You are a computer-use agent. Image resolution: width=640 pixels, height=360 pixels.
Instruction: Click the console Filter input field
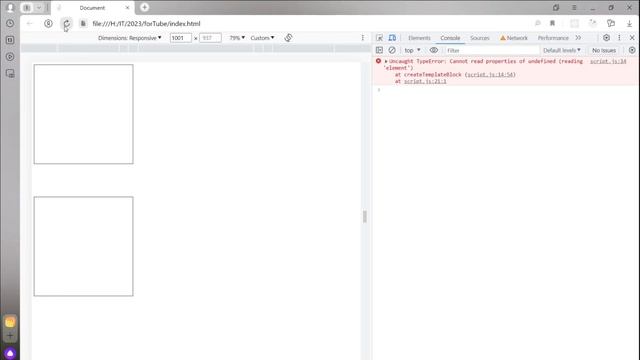492,50
